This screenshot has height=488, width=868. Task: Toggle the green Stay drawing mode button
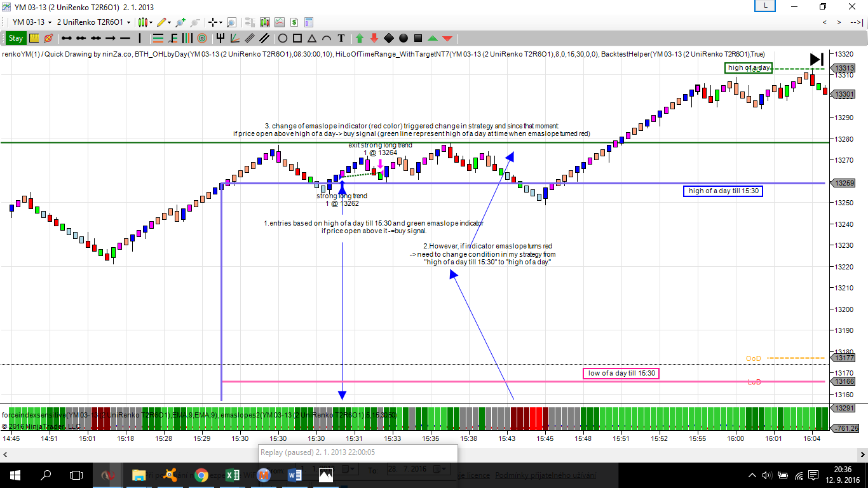[16, 38]
